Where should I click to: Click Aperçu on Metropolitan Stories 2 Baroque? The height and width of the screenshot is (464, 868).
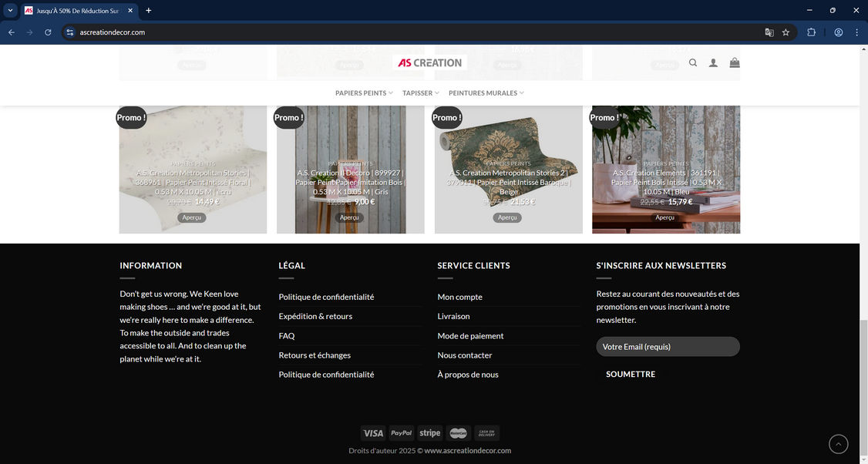coord(507,217)
